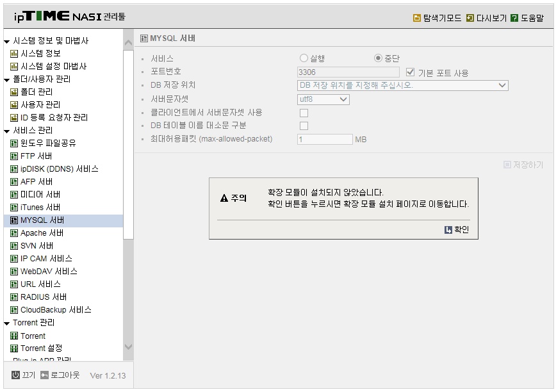The image size is (556, 392).
Task: Click the SVN 서버 icon
Action: coord(14,246)
